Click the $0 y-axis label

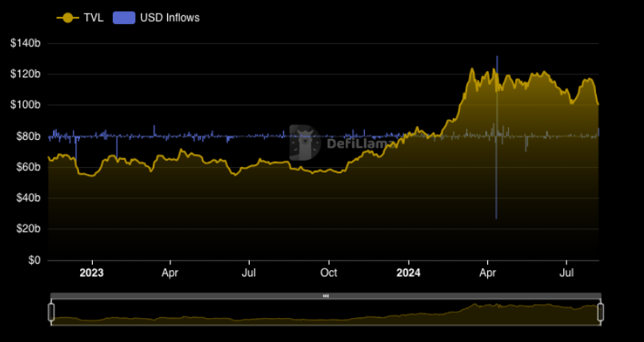coord(35,260)
